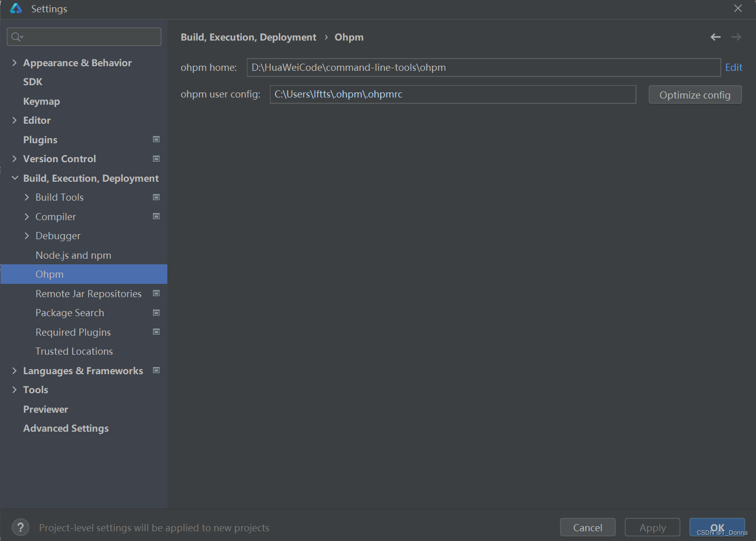The width and height of the screenshot is (756, 541).
Task: Click the 'ohpm user config:' label
Action: point(221,94)
